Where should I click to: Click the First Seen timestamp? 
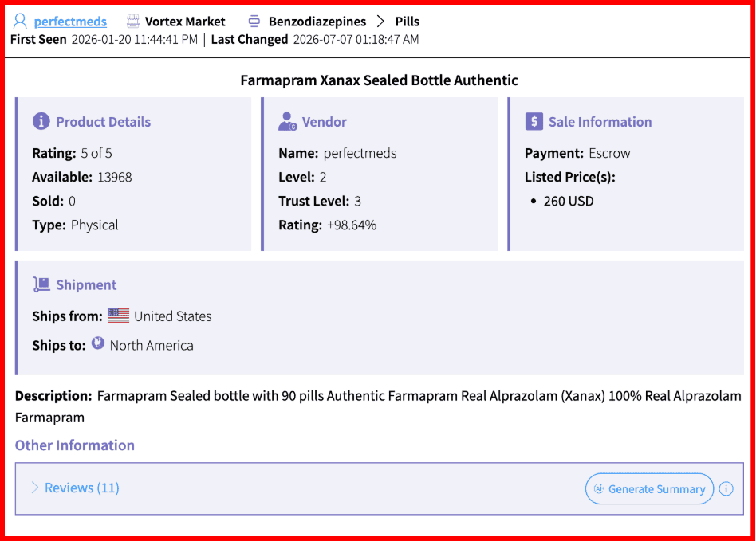pos(135,39)
